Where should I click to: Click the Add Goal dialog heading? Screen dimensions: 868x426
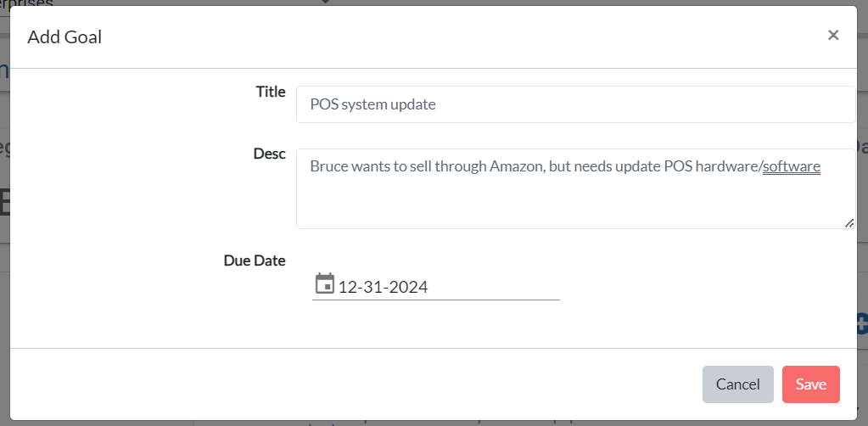(64, 37)
